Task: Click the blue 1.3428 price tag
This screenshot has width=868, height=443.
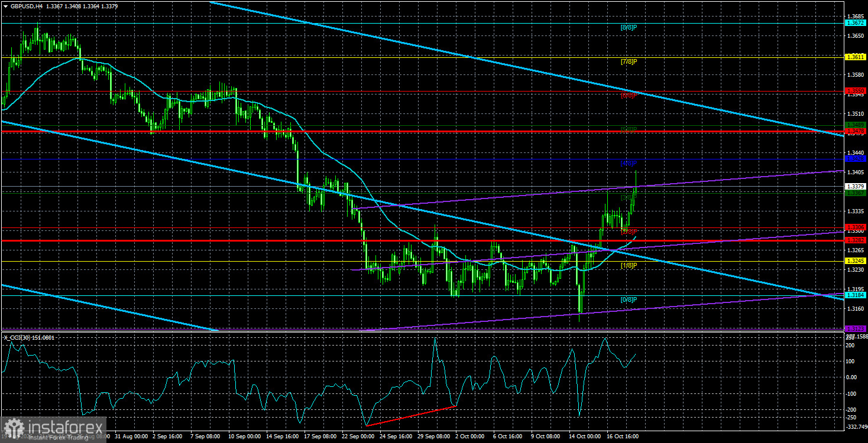Action: (856, 158)
